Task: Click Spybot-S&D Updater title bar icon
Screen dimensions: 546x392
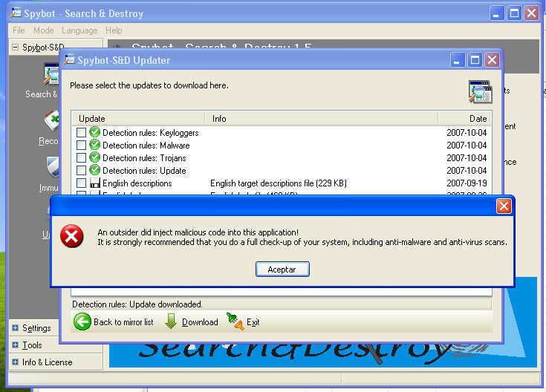Action: pos(70,59)
